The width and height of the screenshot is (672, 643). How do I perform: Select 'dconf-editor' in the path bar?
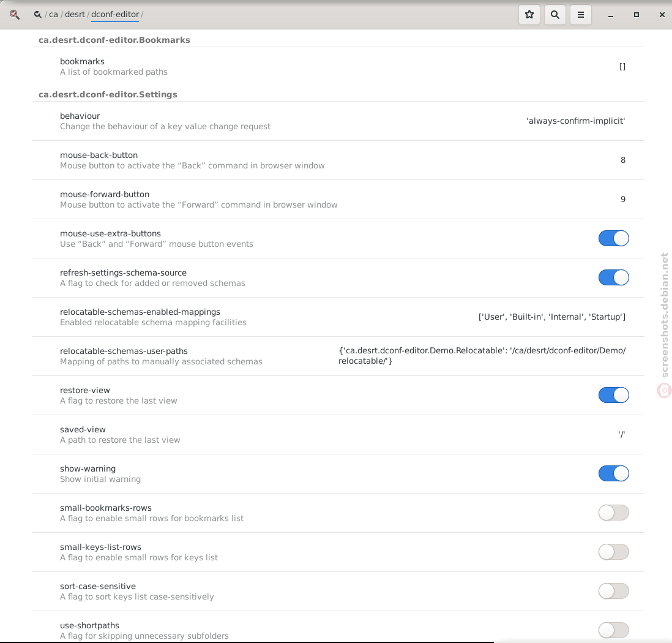click(x=115, y=14)
